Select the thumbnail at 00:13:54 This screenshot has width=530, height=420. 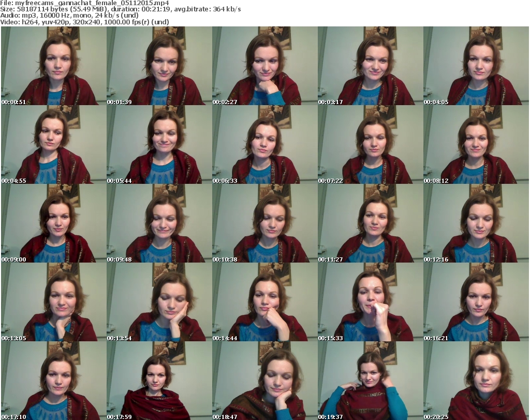(159, 302)
